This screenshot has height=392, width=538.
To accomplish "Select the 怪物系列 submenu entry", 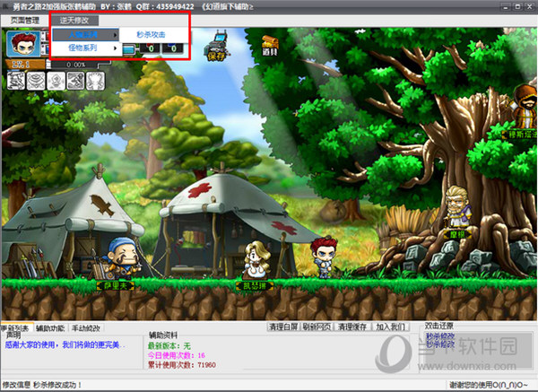I will [x=86, y=48].
